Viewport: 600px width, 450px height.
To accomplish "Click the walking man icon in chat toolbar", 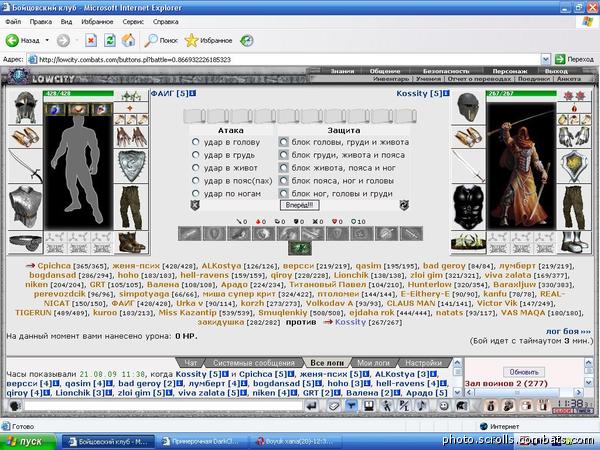I will click(x=386, y=405).
